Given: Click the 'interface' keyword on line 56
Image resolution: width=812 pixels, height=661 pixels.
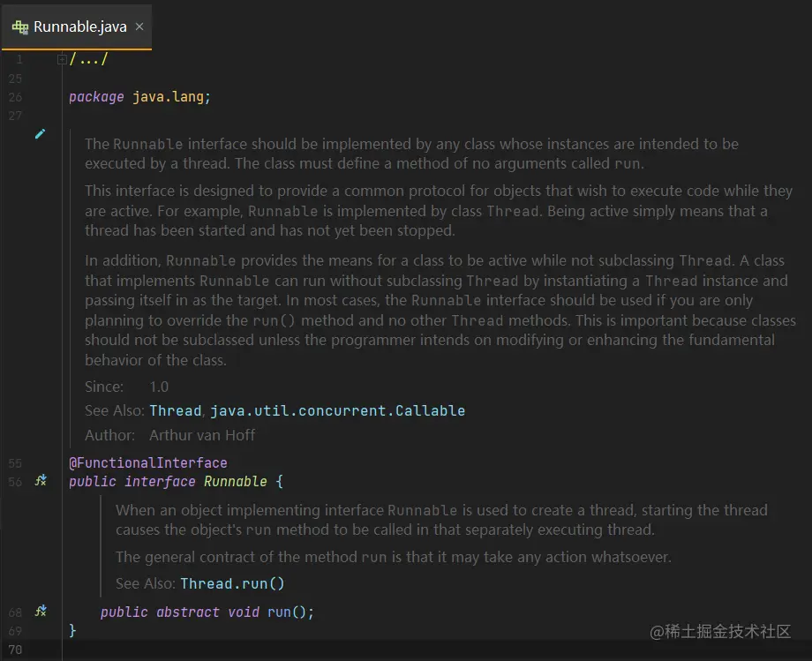Looking at the screenshot, I should click(160, 481).
